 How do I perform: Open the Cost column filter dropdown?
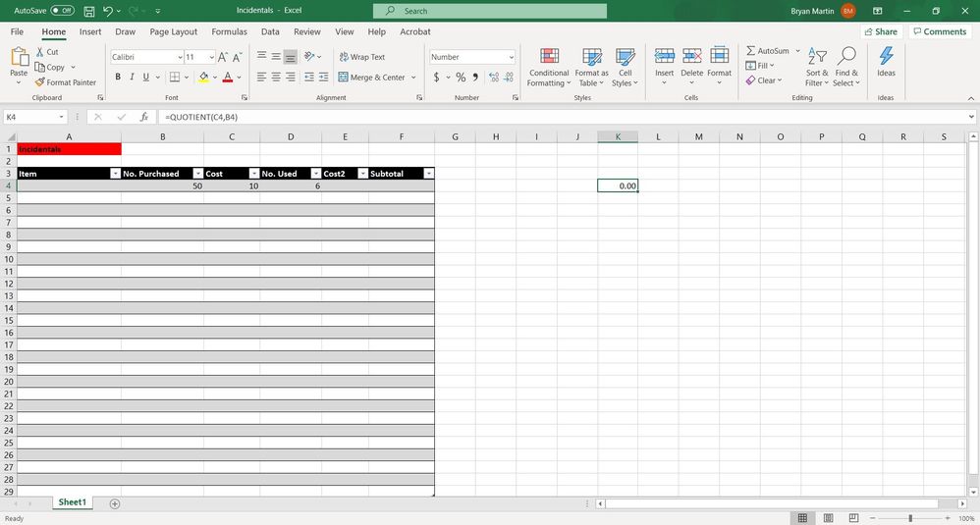tap(253, 174)
